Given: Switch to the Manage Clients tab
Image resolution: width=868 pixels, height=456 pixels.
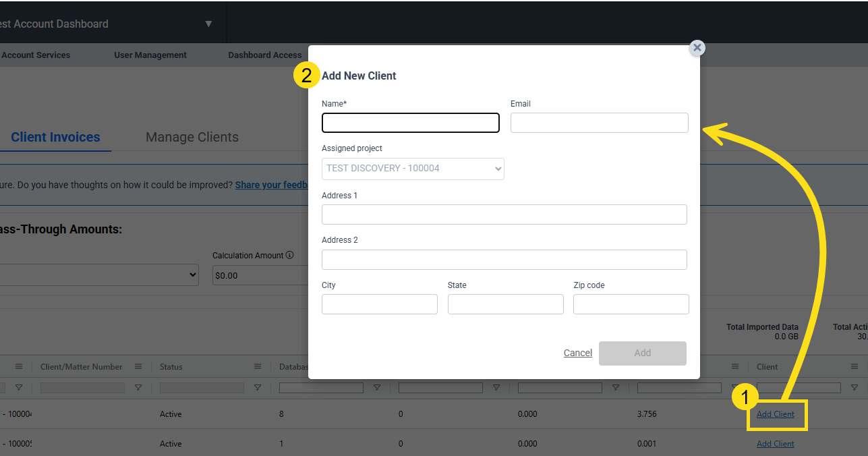Looking at the screenshot, I should click(x=192, y=138).
